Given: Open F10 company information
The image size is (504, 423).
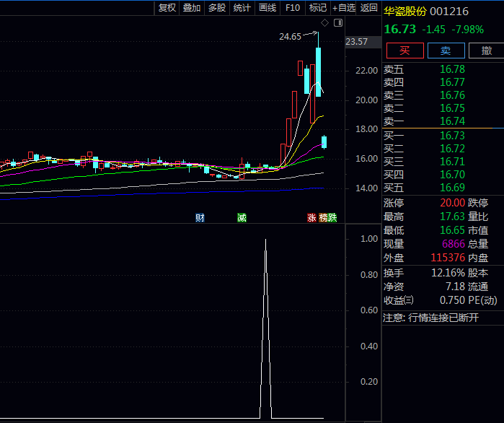Looking at the screenshot, I should pyautogui.click(x=292, y=8).
